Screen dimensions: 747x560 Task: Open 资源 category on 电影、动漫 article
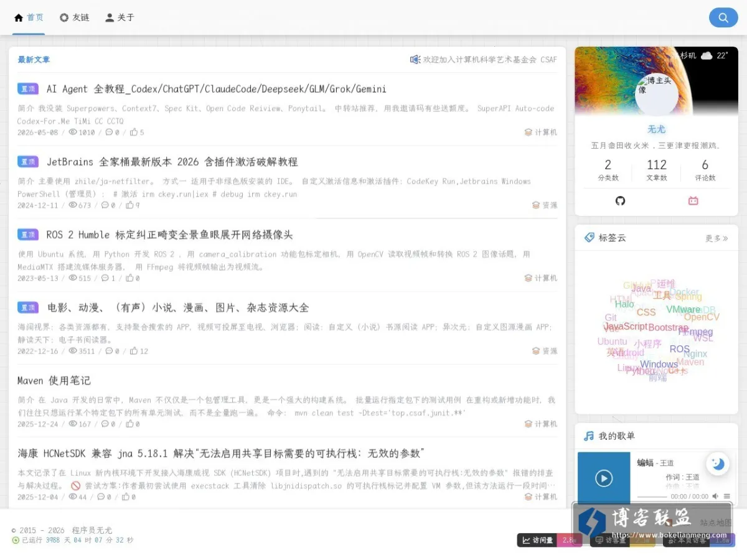click(545, 351)
